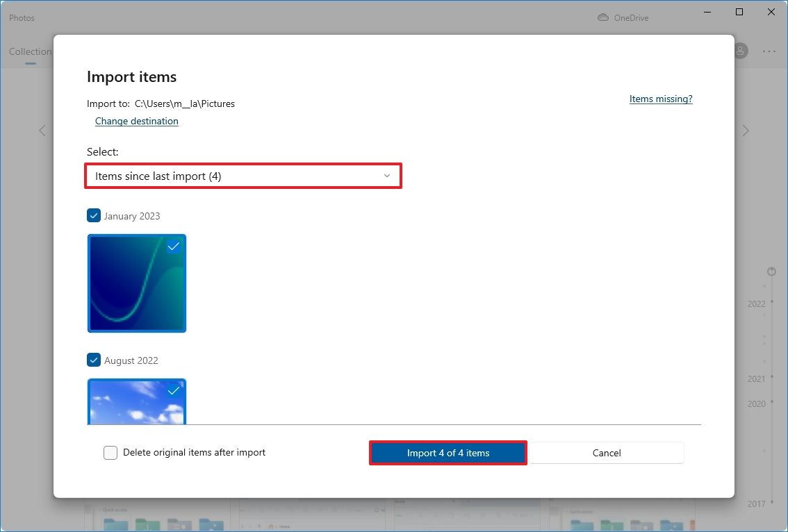Click the Import 4 of 4 items button
788x532 pixels.
(x=448, y=452)
